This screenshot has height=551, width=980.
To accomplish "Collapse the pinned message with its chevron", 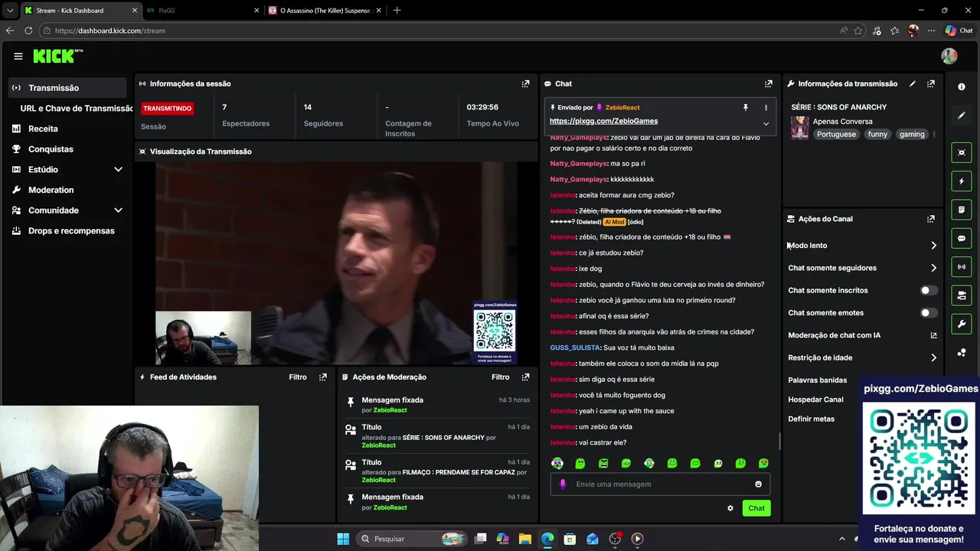I will (x=766, y=123).
